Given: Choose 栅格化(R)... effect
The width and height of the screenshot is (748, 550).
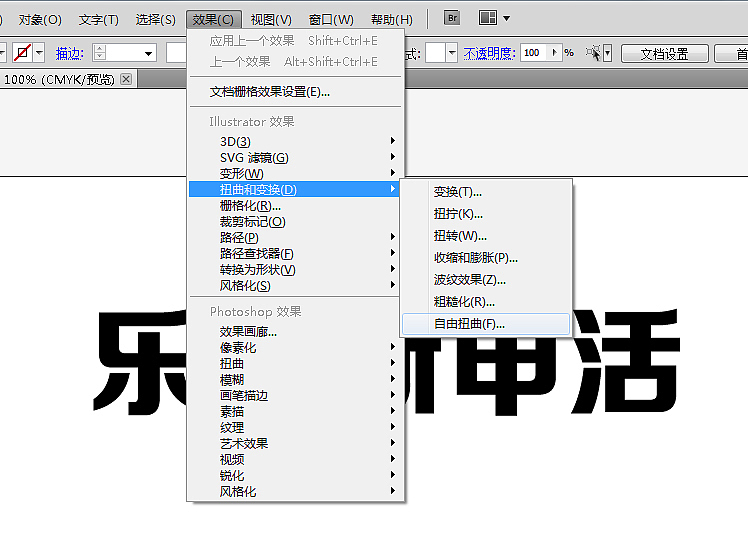Looking at the screenshot, I should click(x=294, y=206).
